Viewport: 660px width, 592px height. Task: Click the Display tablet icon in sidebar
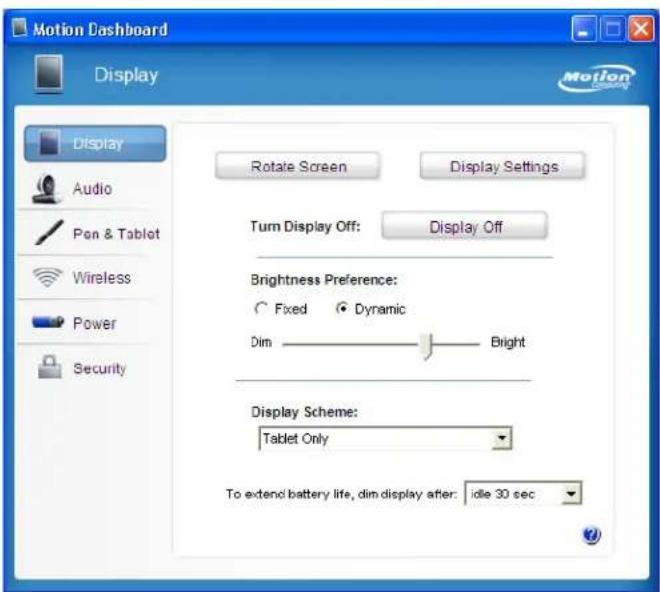pos(49,143)
